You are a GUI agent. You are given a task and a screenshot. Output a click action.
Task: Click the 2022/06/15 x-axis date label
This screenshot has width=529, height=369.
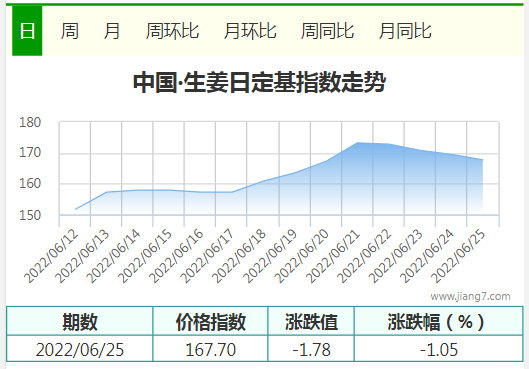(x=145, y=256)
